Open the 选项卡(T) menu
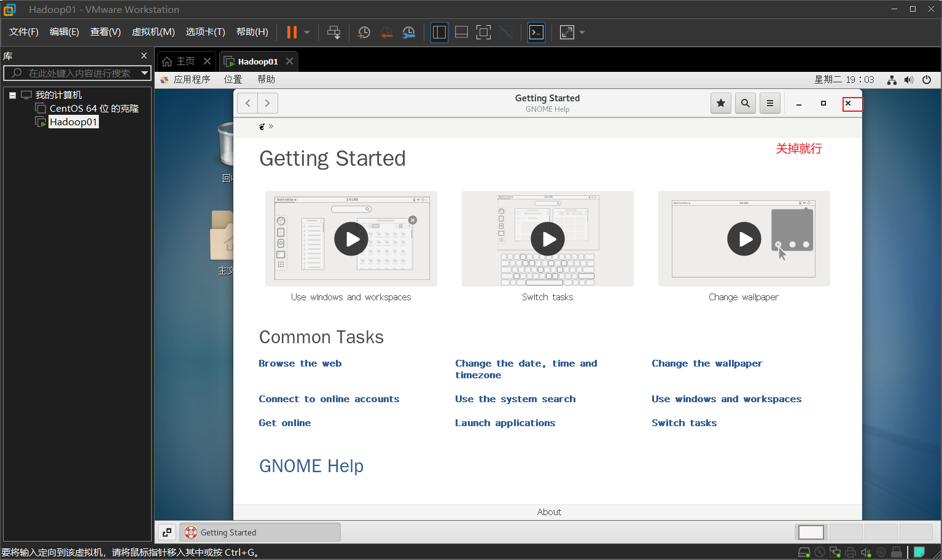The width and height of the screenshot is (942, 560). pos(206,32)
